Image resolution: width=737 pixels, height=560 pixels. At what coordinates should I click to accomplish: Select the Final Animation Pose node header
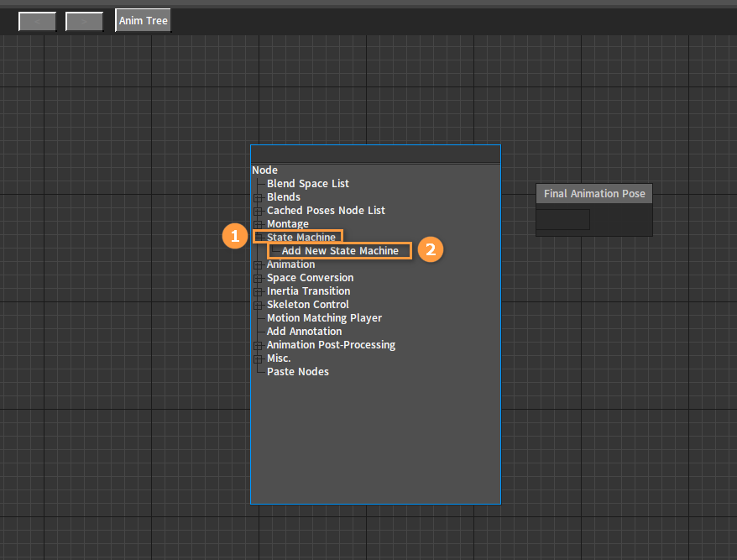tap(594, 194)
